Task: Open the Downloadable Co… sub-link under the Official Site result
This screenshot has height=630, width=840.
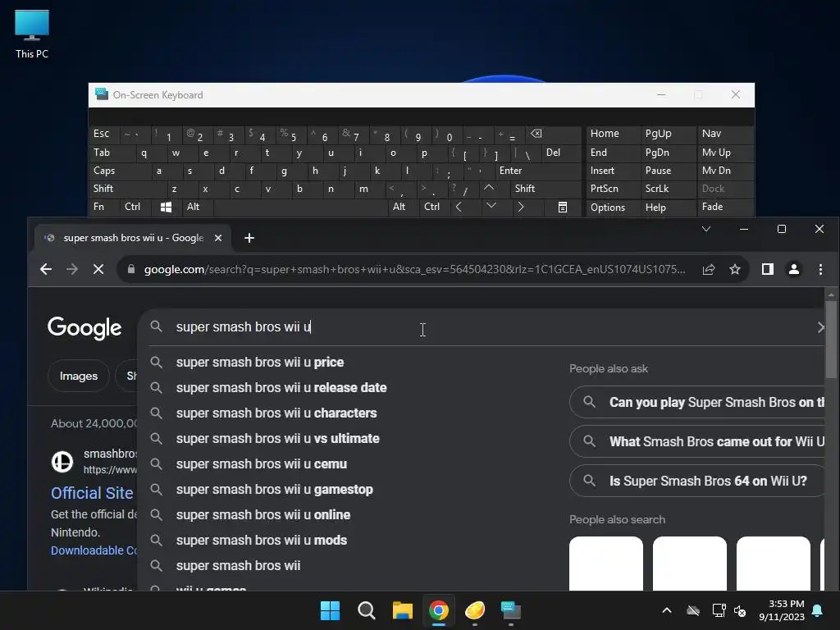Action: (94, 550)
